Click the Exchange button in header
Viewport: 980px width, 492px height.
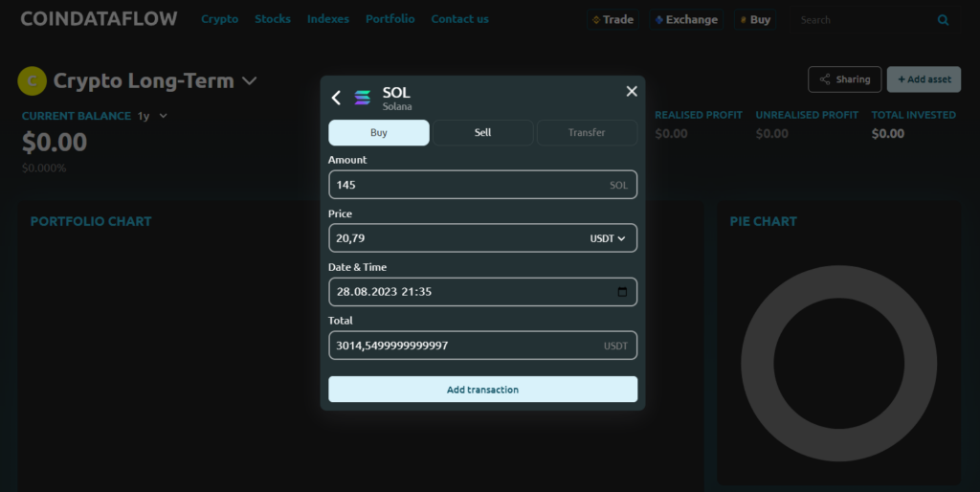[685, 19]
